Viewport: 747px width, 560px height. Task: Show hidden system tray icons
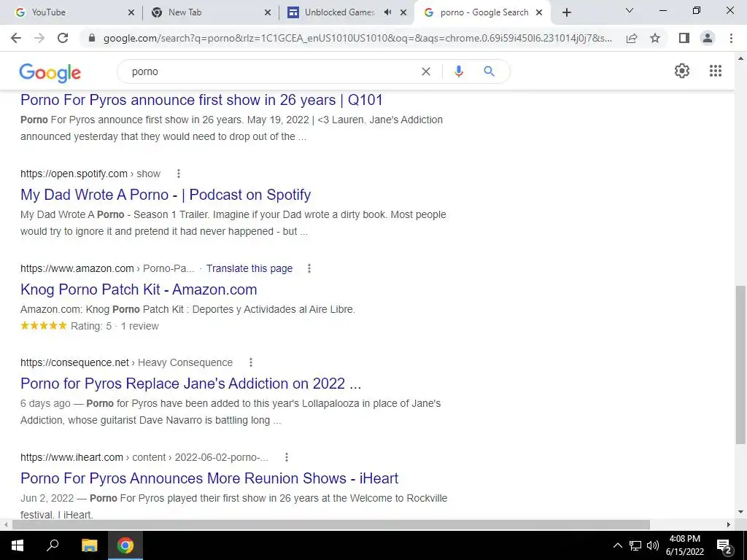tap(617, 545)
